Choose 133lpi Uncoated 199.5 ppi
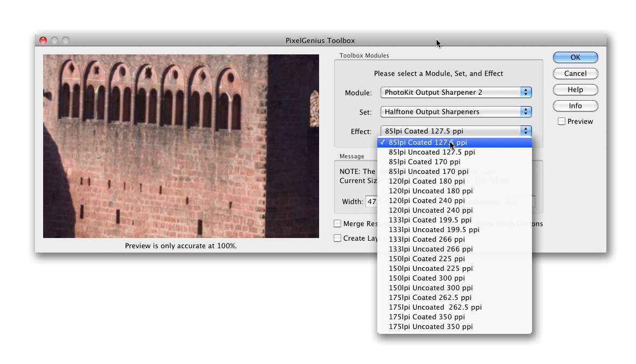Image resolution: width=636 pixels, height=364 pixels. (x=454, y=230)
